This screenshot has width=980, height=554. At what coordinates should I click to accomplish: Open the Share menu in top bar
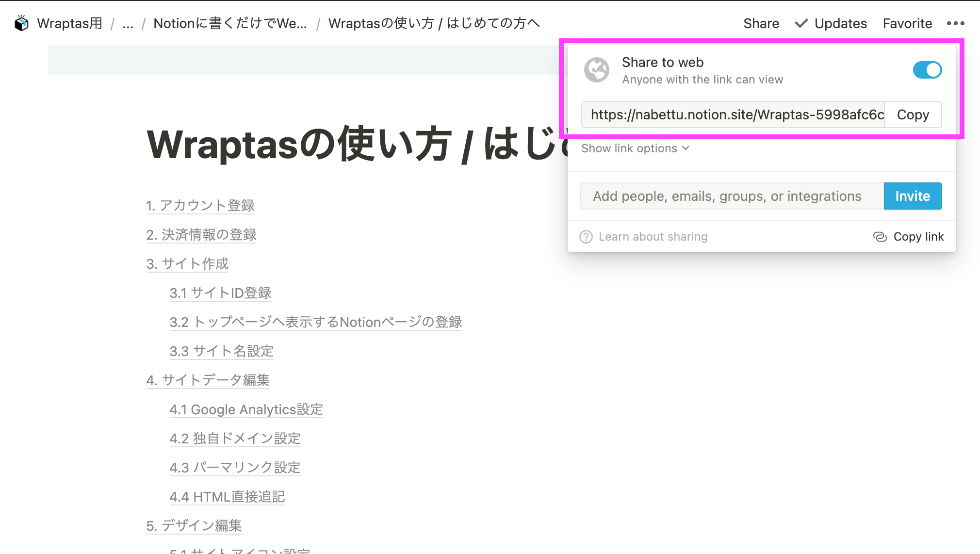[761, 23]
